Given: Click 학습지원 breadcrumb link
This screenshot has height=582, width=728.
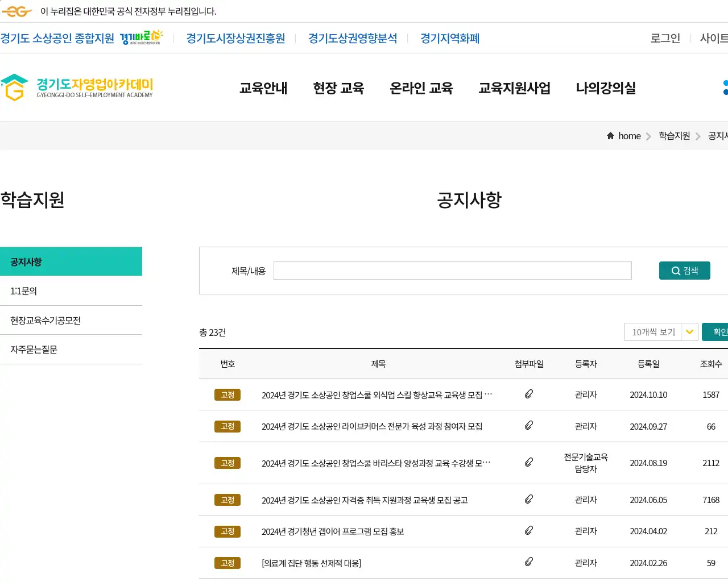Looking at the screenshot, I should point(675,136).
